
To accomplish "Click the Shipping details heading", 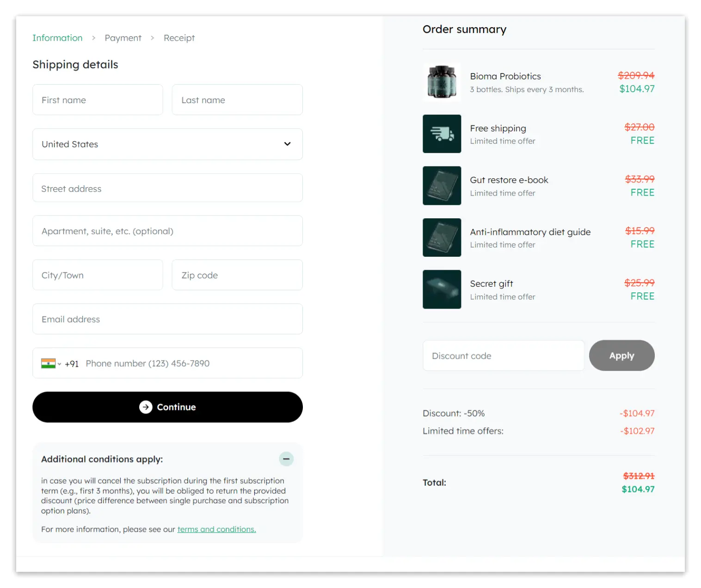I will click(x=75, y=64).
